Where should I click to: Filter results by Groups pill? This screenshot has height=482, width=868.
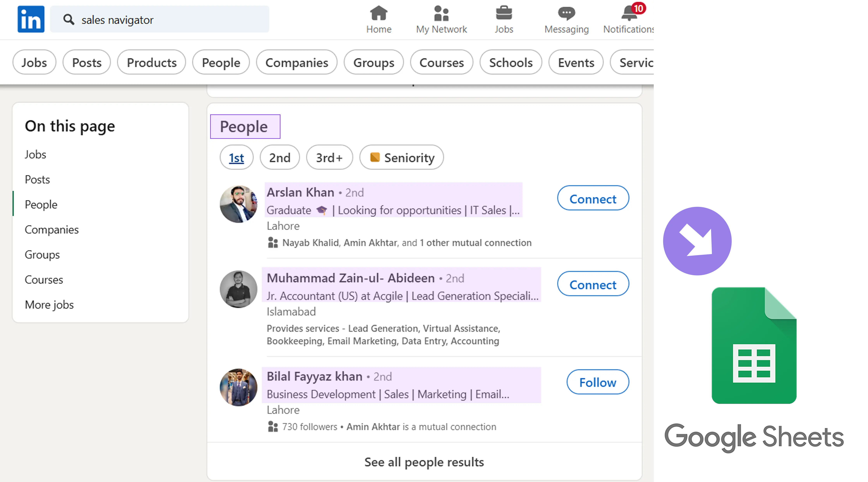pyautogui.click(x=374, y=62)
